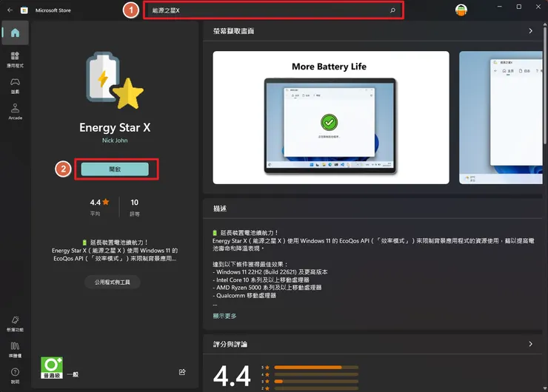Click the large 4.4 score number
Screen dimensions: 548x392
[x=232, y=376]
